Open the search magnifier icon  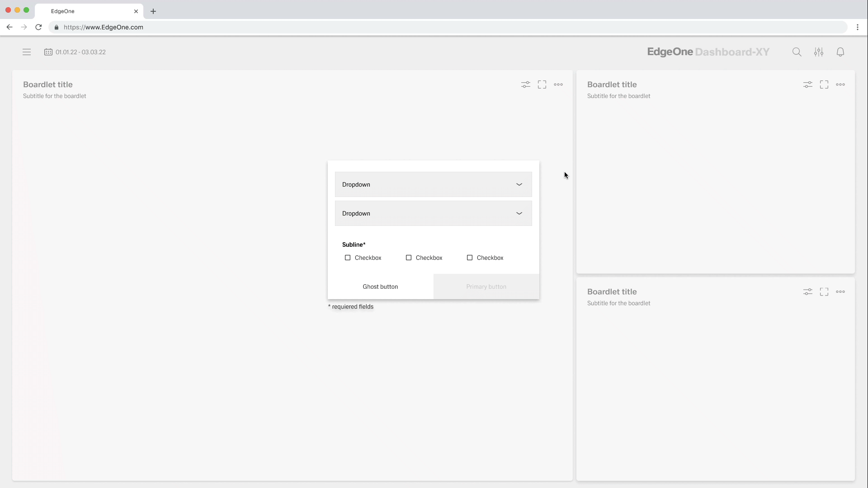click(x=797, y=52)
